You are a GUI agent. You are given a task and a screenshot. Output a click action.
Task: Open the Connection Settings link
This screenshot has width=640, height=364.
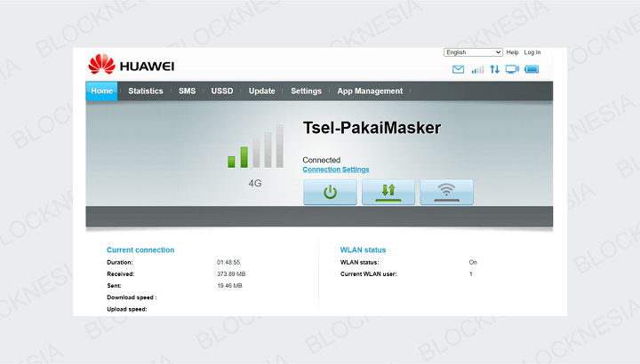[336, 170]
